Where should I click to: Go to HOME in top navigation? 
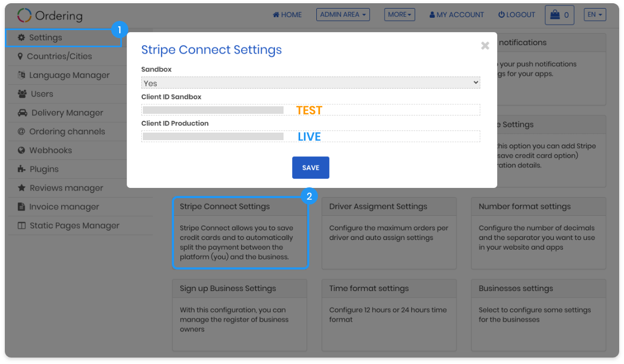[287, 14]
